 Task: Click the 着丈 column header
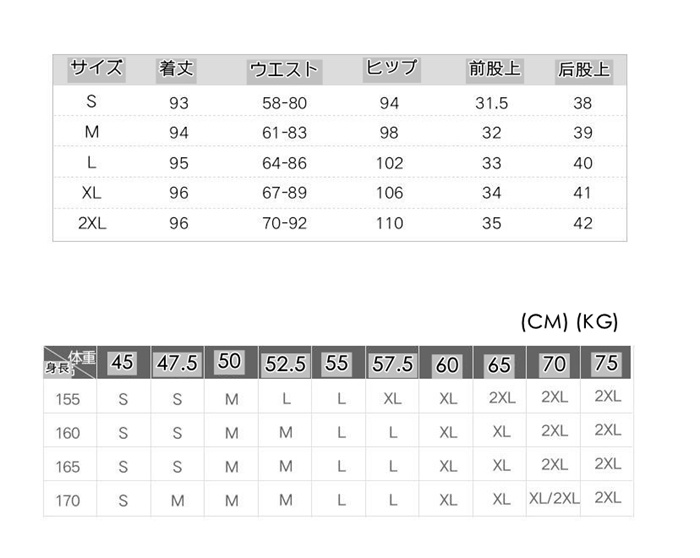177,70
